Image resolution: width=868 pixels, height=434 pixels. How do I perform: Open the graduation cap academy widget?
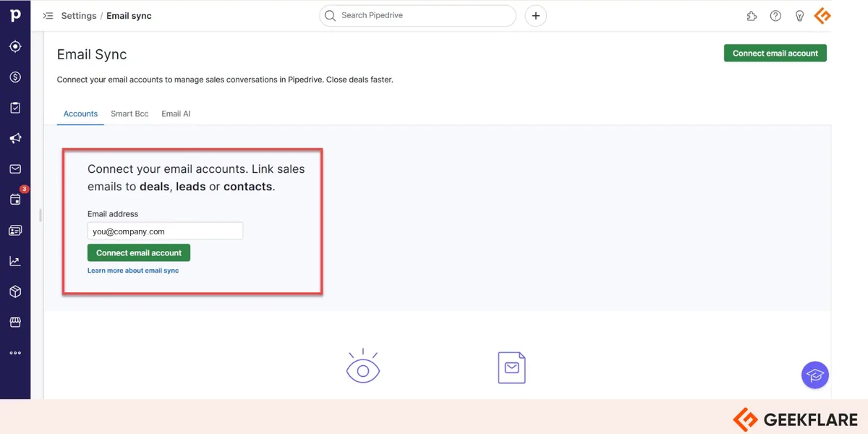[815, 375]
